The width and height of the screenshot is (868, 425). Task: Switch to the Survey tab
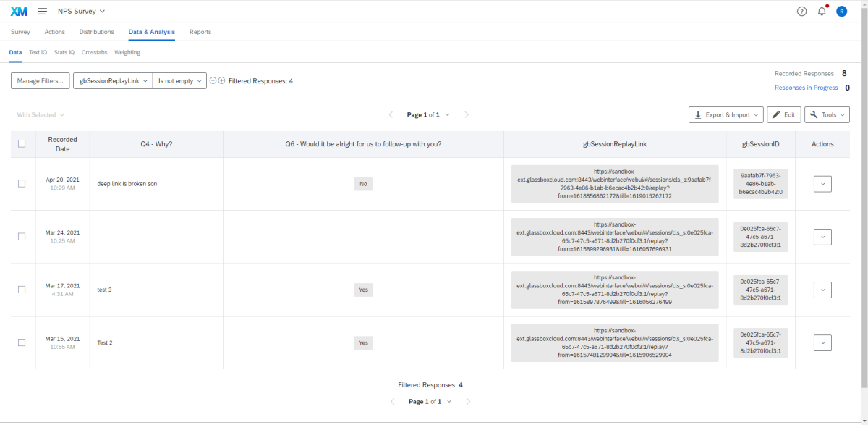click(x=20, y=32)
